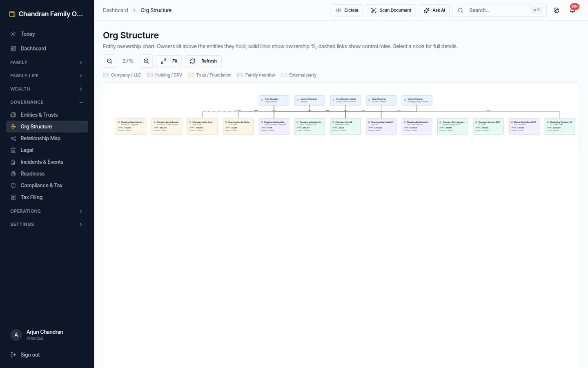Click the Fit to view button

pyautogui.click(x=169, y=61)
